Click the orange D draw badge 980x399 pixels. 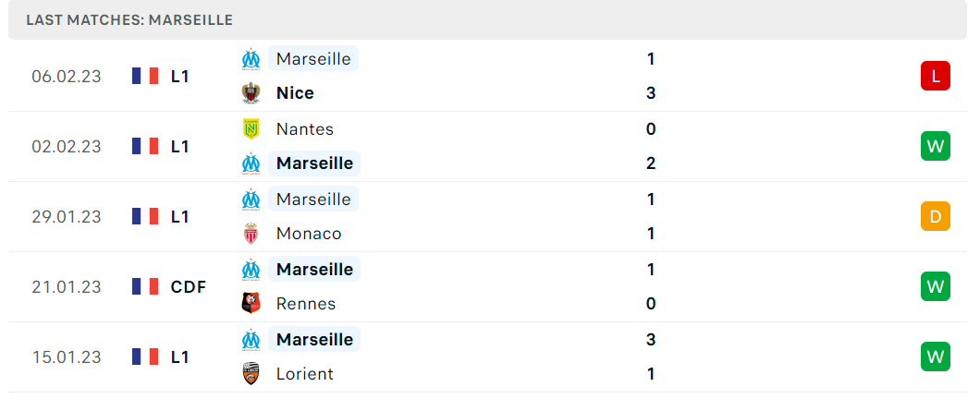point(935,216)
